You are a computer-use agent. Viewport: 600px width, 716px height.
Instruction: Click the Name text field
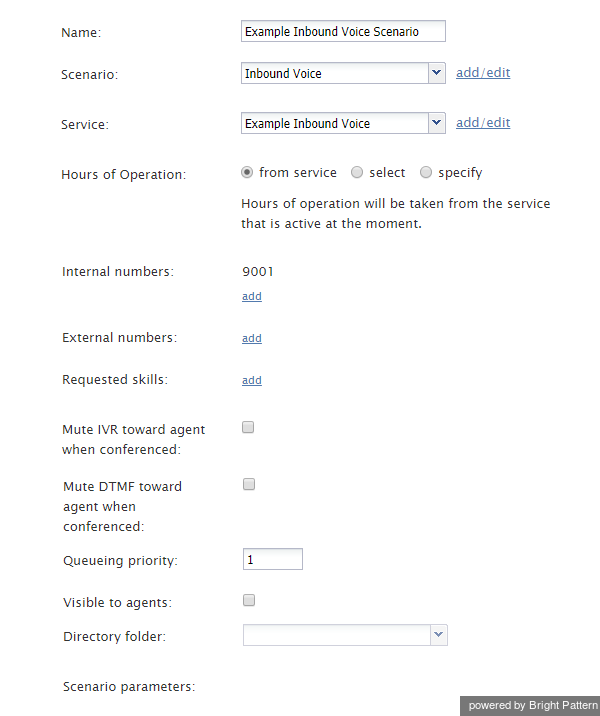(343, 32)
